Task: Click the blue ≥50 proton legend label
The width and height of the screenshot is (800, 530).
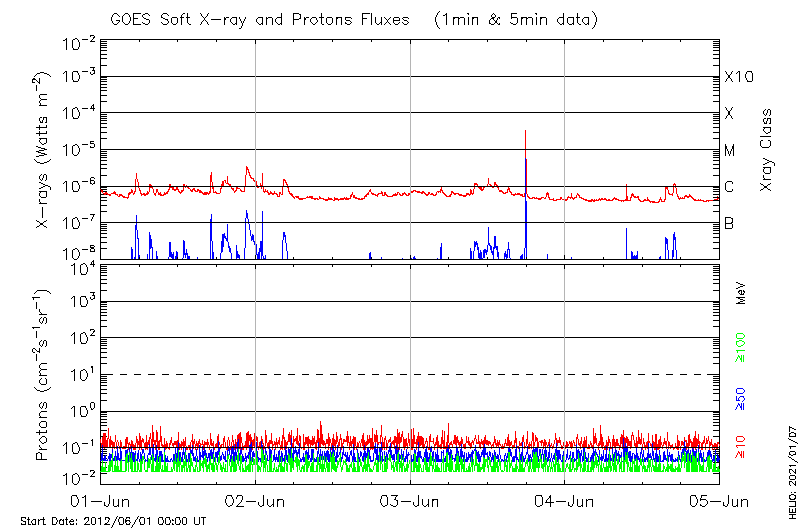Action: [x=741, y=400]
